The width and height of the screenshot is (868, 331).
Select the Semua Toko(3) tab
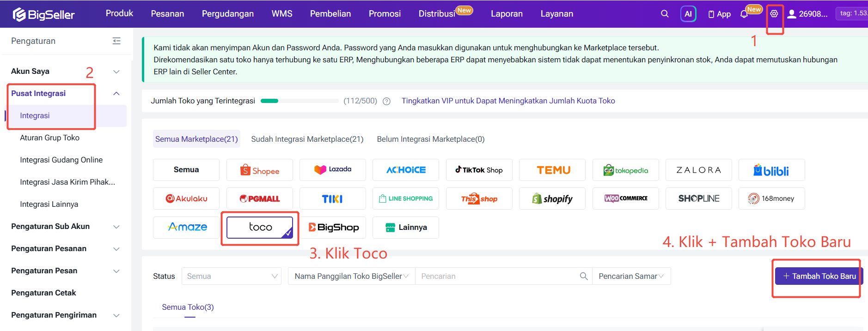[x=188, y=307]
